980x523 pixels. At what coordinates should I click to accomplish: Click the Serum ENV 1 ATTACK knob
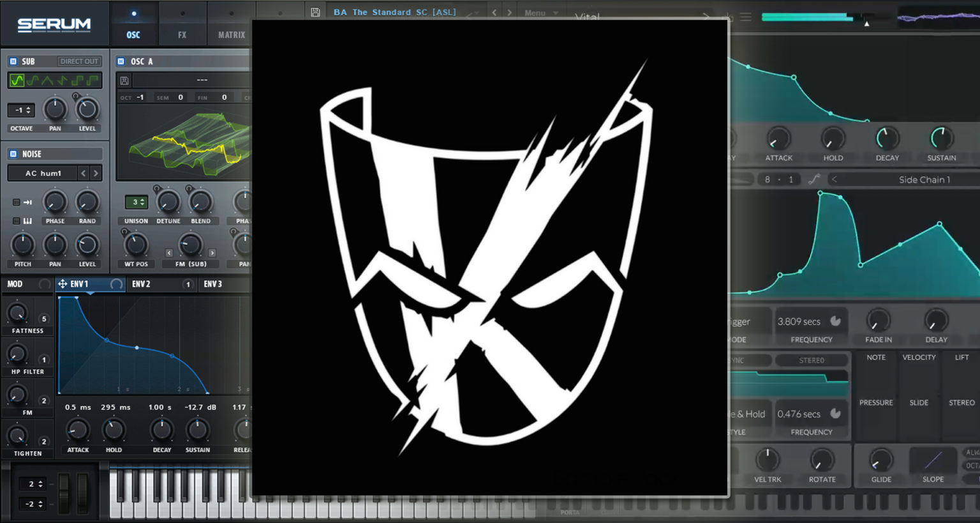[78, 430]
